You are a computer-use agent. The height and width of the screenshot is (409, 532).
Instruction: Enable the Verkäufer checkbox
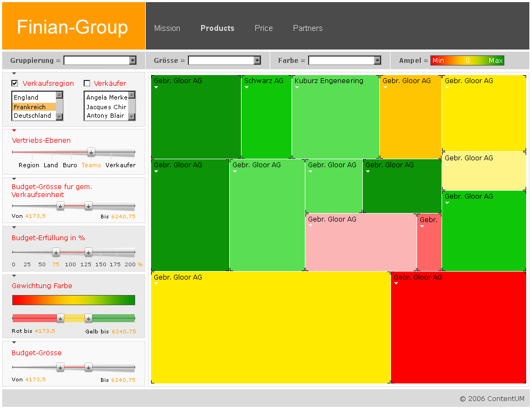tap(87, 84)
